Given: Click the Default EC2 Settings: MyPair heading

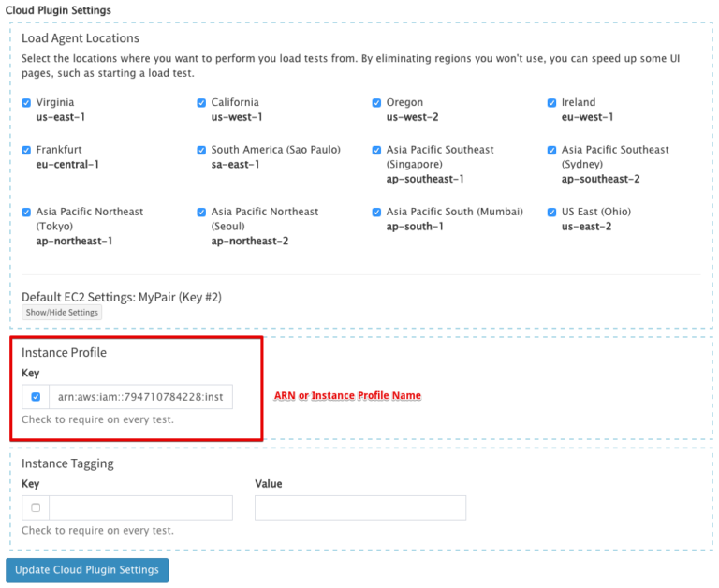Looking at the screenshot, I should [x=122, y=297].
